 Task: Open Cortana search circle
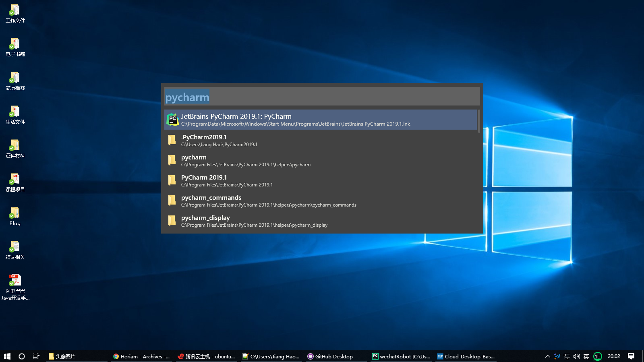tap(22, 356)
